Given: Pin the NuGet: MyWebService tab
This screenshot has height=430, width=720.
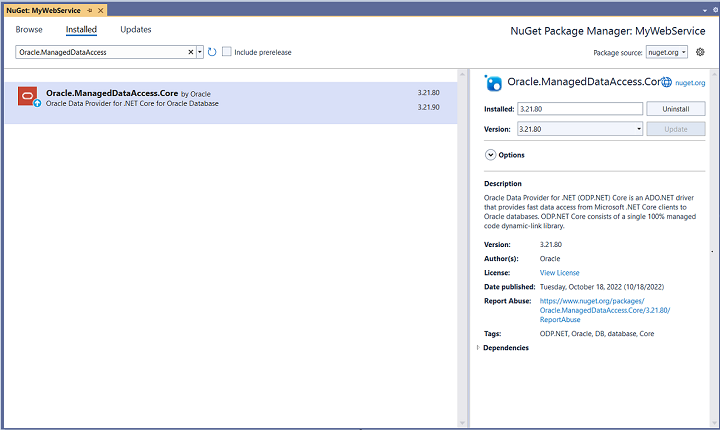Looking at the screenshot, I should [x=90, y=10].
